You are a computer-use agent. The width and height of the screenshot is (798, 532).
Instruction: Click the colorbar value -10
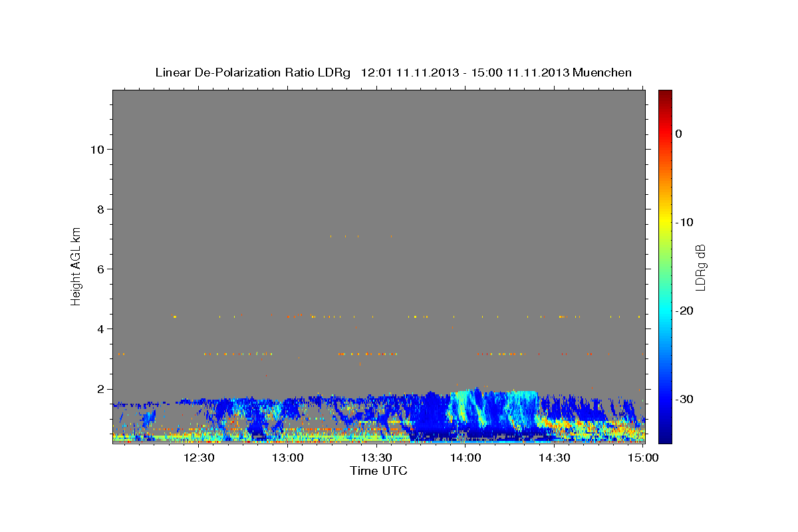pos(685,222)
